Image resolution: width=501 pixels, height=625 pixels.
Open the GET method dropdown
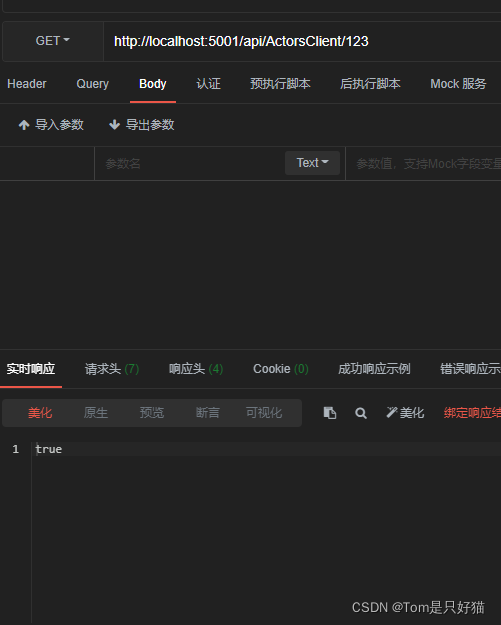click(x=53, y=41)
